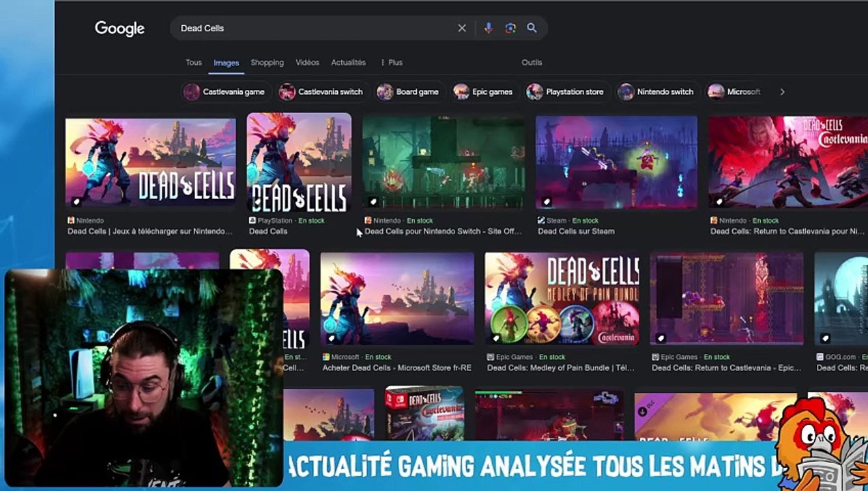
Task: Click the Microsoft source favicon
Action: click(x=326, y=357)
